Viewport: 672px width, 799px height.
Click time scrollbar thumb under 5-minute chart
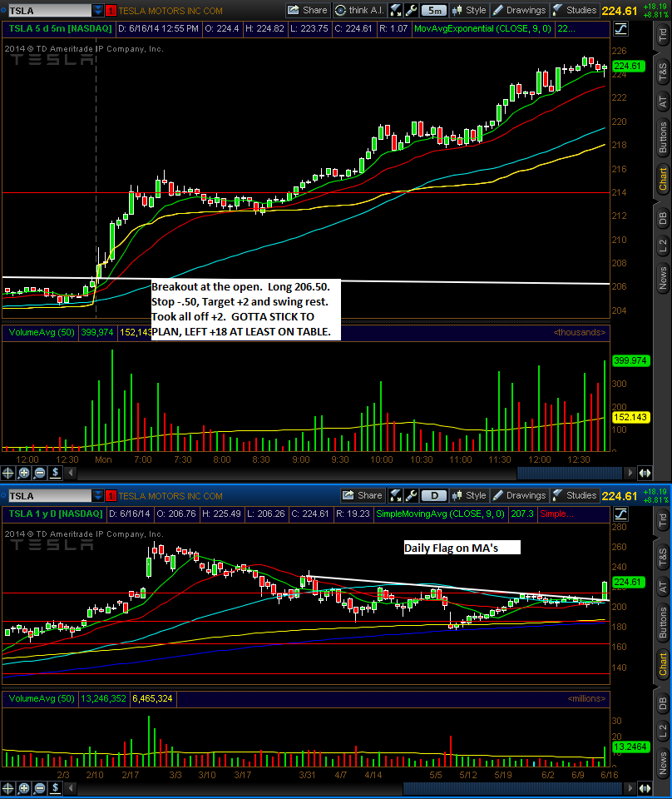pyautogui.click(x=570, y=473)
